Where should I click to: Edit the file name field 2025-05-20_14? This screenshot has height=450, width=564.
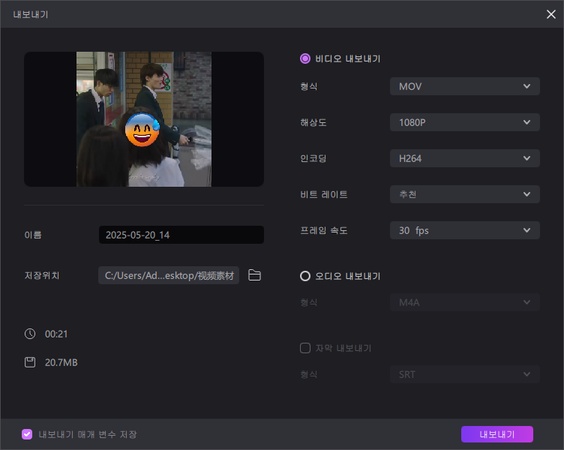181,235
